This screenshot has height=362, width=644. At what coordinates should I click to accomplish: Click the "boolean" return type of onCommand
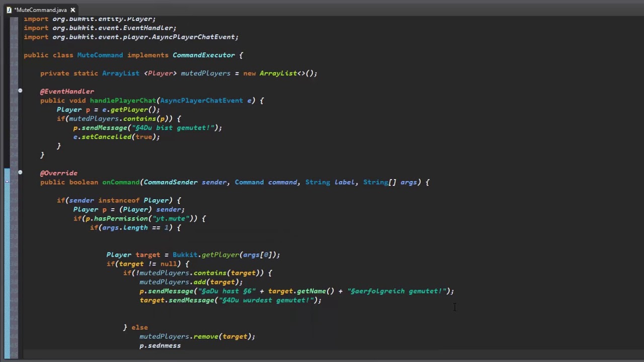[x=84, y=182]
